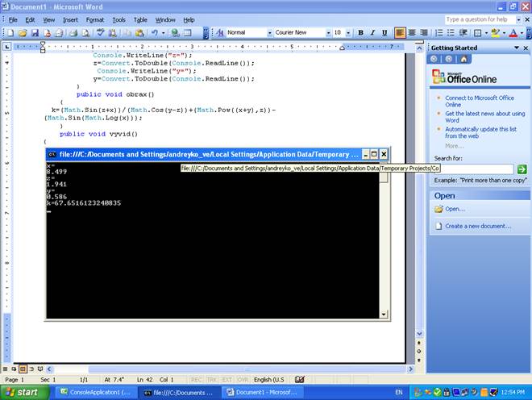Open a file with folder icon
This screenshot has height=400, width=532.
[23, 32]
